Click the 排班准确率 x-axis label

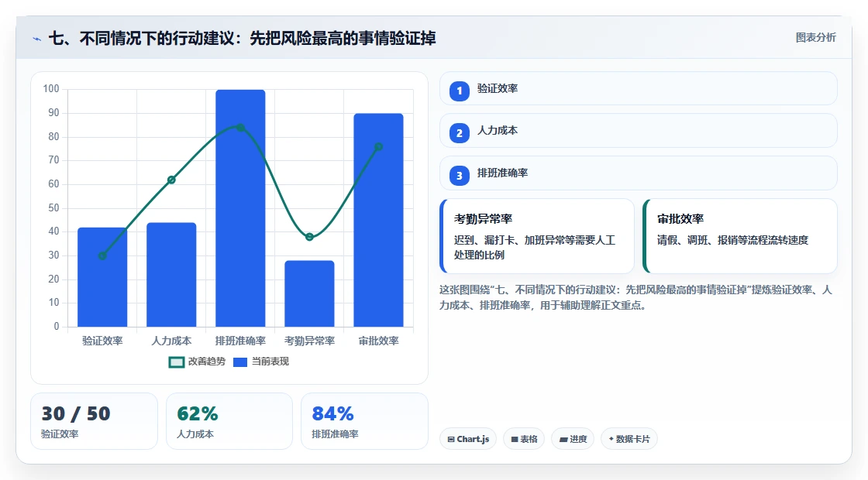click(x=240, y=341)
